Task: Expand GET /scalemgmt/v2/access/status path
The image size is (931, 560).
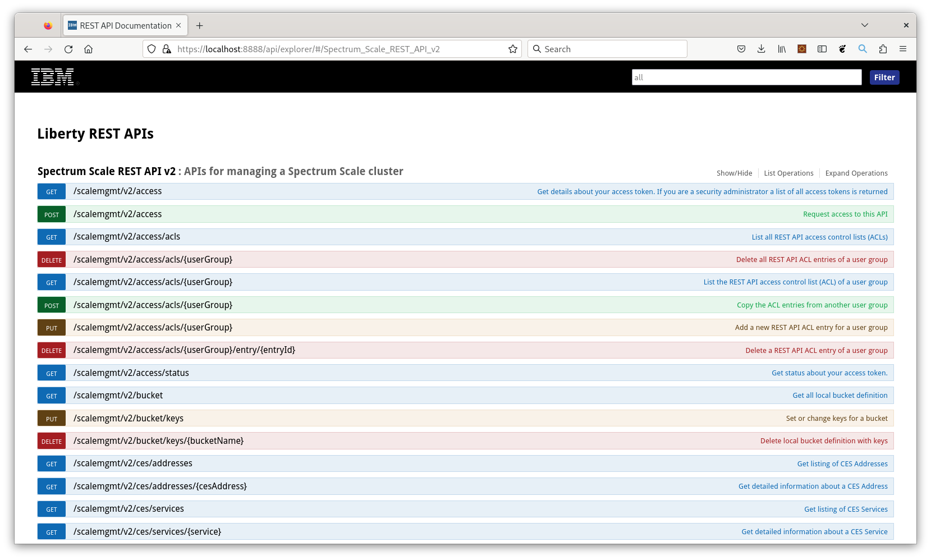Action: [x=131, y=373]
